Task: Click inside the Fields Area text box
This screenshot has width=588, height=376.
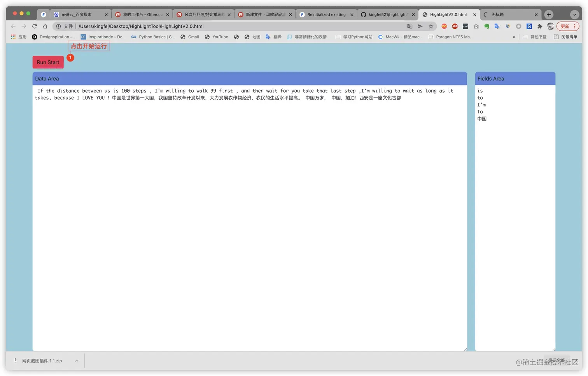Action: [x=515, y=218]
